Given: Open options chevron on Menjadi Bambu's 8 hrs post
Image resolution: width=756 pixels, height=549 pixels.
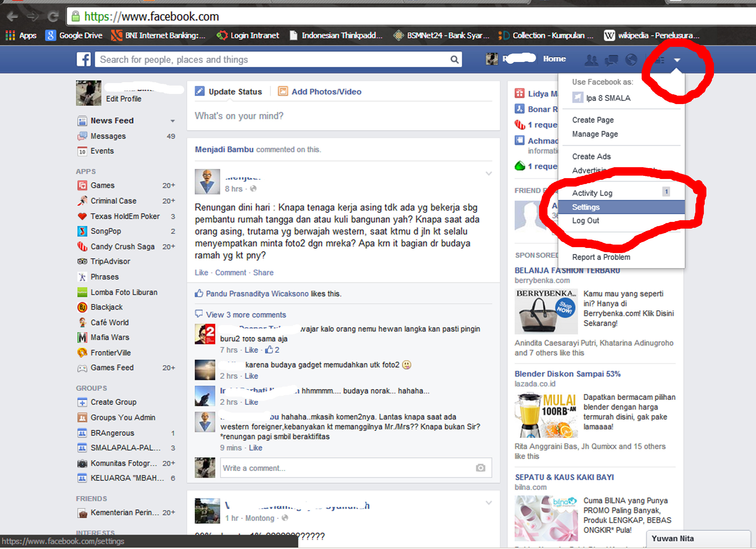Looking at the screenshot, I should tap(489, 173).
